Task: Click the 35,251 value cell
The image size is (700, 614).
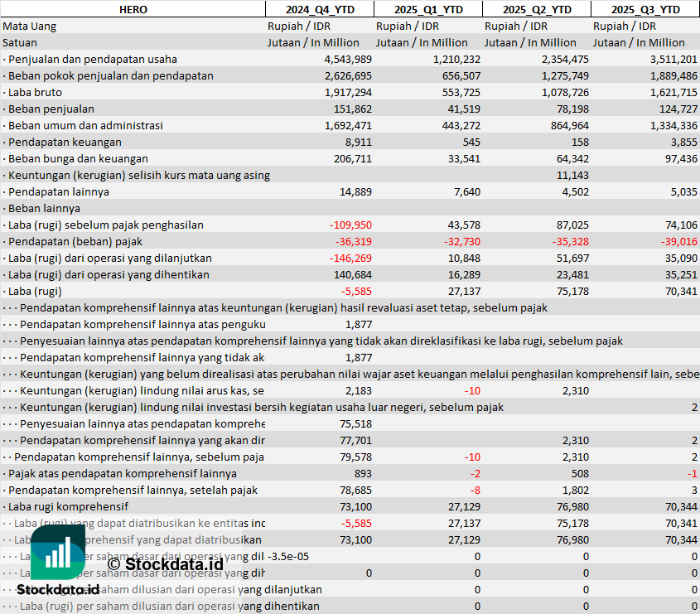Action: [681, 274]
